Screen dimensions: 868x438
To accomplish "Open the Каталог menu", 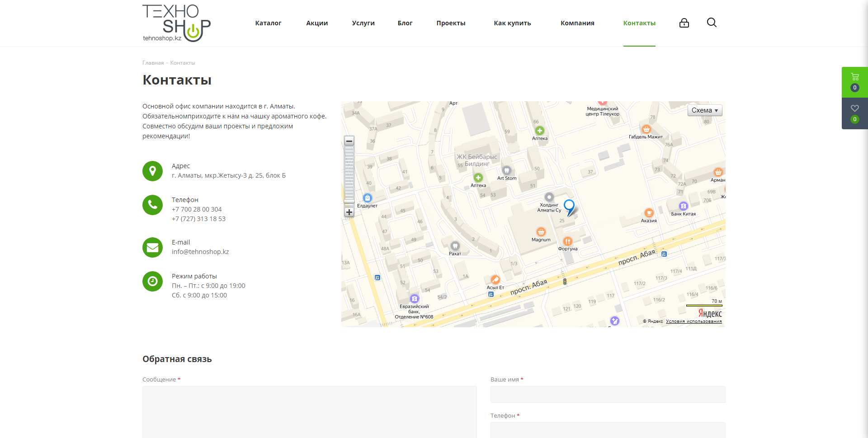I will (268, 23).
